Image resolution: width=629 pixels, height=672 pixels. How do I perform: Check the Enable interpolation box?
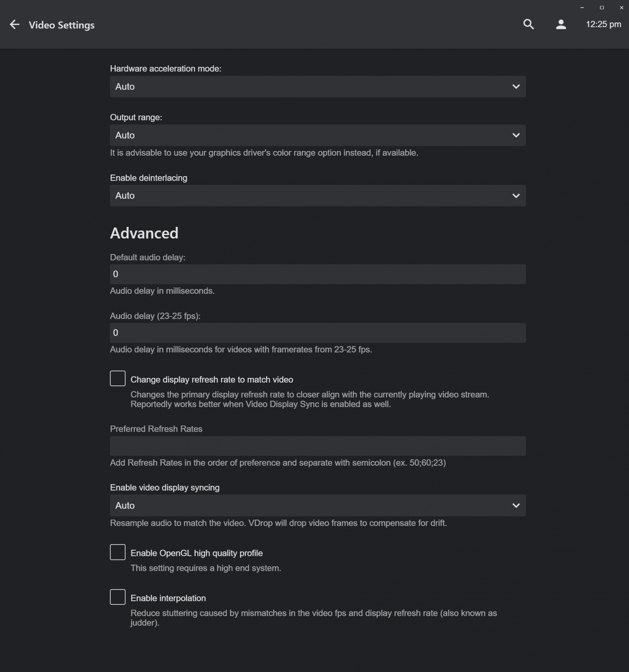point(118,597)
